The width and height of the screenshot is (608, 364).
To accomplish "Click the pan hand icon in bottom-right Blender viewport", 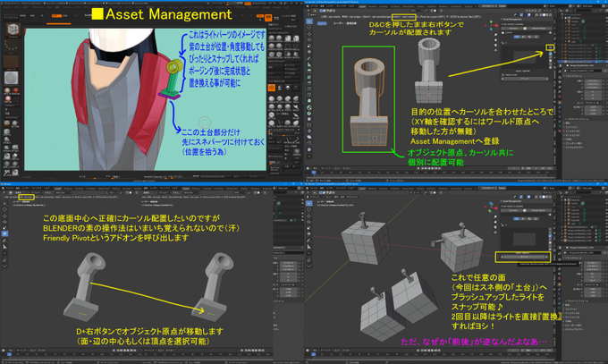I will [495, 222].
